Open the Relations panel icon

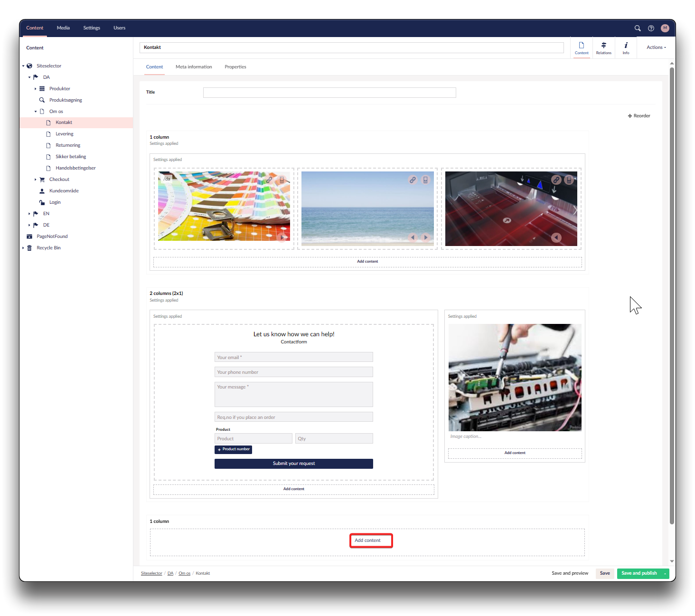[603, 48]
